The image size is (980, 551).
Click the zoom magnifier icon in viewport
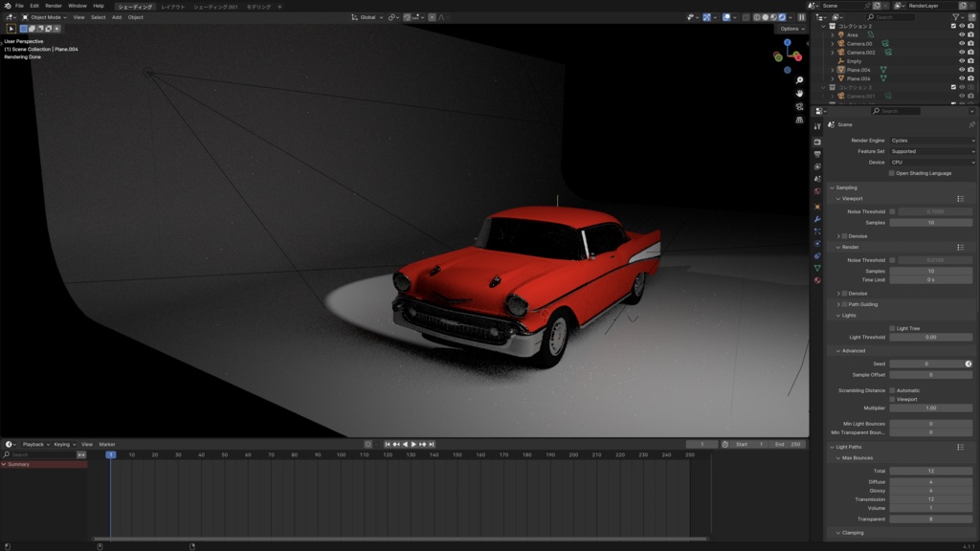[799, 80]
